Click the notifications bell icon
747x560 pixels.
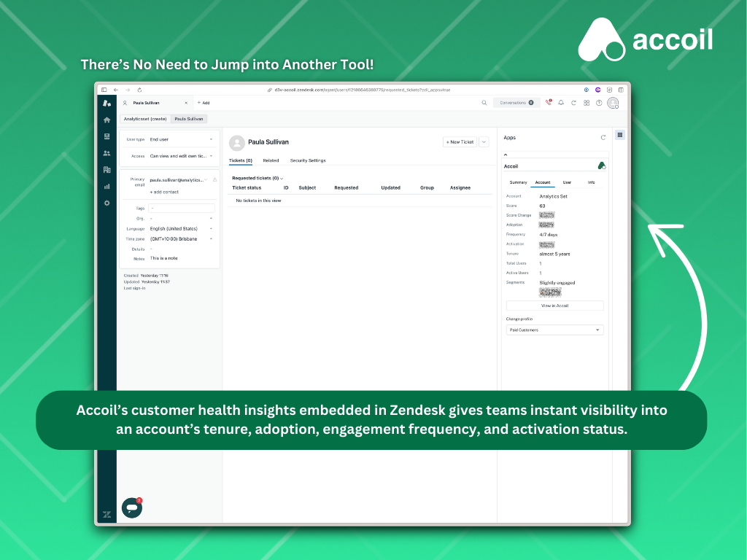click(x=561, y=103)
